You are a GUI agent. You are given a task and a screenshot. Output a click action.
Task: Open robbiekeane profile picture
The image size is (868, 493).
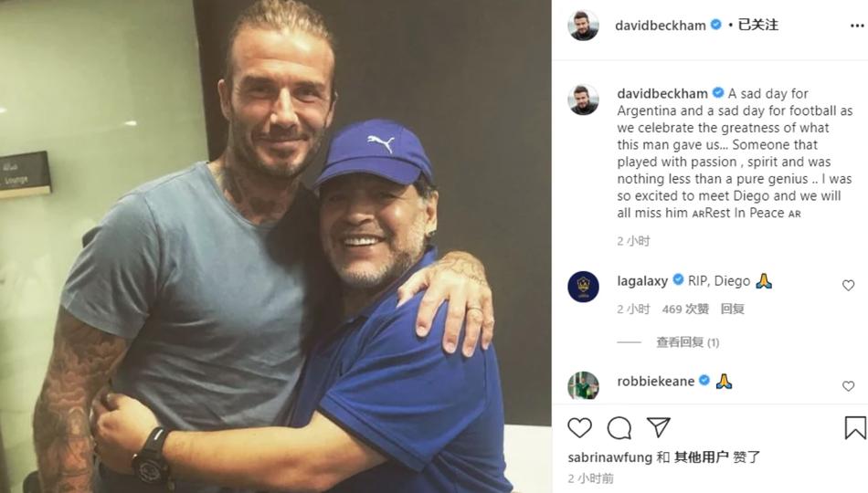click(x=583, y=384)
